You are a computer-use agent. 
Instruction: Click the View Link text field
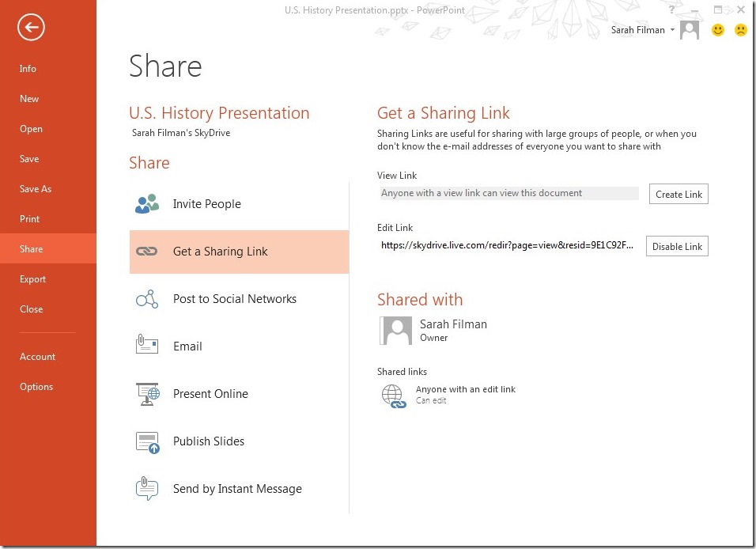509,193
